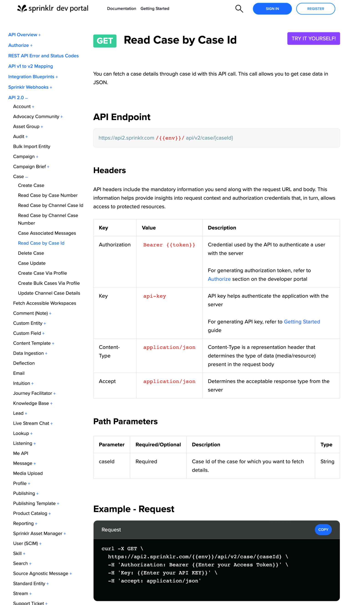Open the Authorize link in Authorization description
Screen dimensions: 364x605
tap(219, 279)
